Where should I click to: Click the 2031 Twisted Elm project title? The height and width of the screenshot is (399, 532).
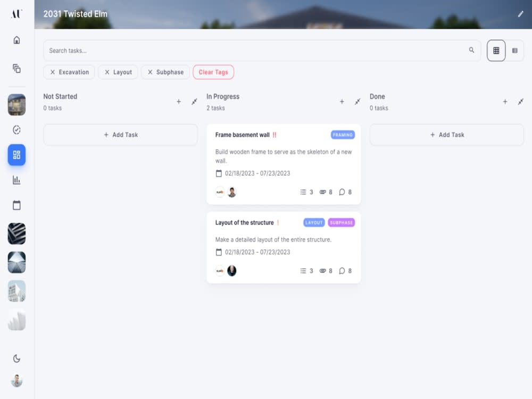point(76,14)
